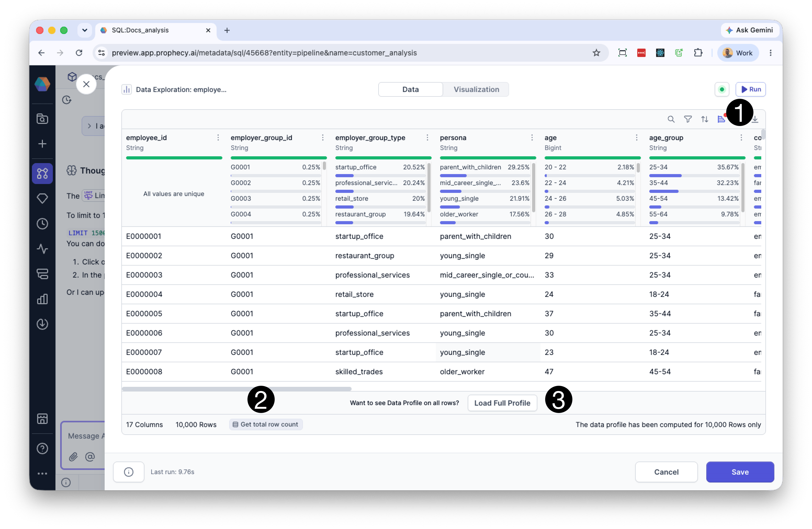
Task: Open the calendar grid icon in sidebar
Action: point(42,418)
